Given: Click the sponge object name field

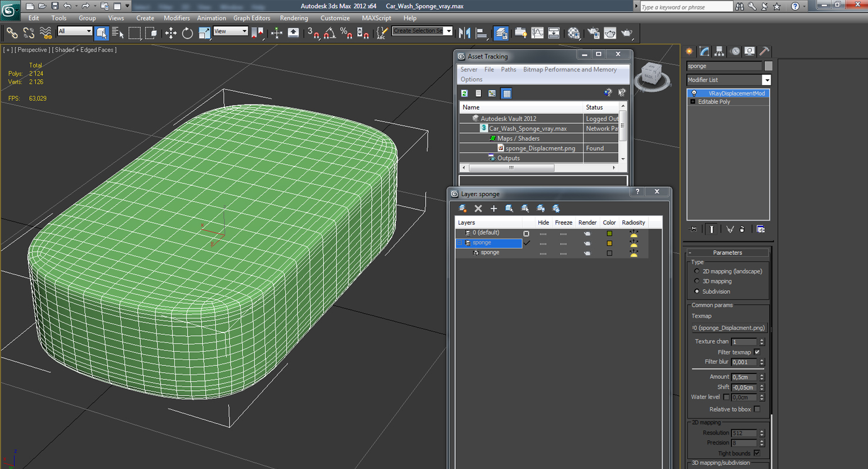Looking at the screenshot, I should [724, 66].
